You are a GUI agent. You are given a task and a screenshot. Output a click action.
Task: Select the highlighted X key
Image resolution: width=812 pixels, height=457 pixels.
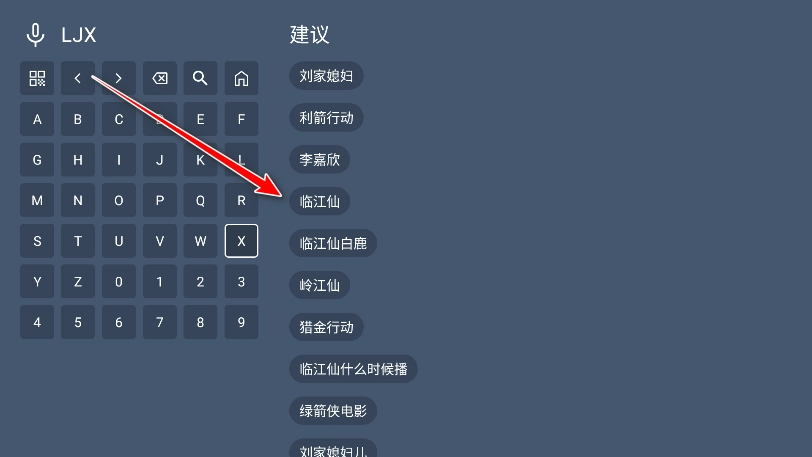pos(241,241)
